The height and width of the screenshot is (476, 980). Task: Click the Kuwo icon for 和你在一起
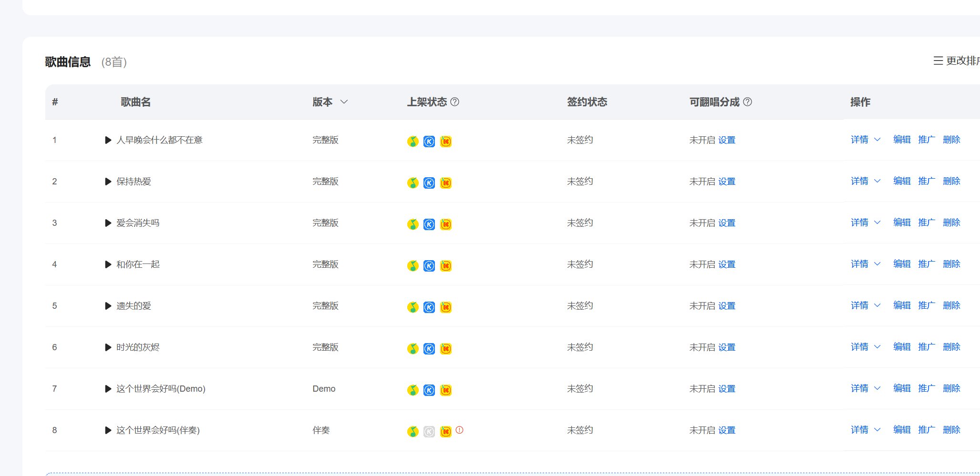(446, 266)
